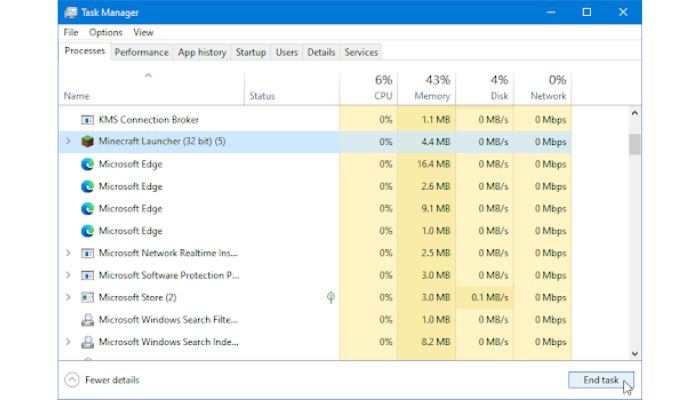
Task: Open the Options menu
Action: (x=105, y=33)
